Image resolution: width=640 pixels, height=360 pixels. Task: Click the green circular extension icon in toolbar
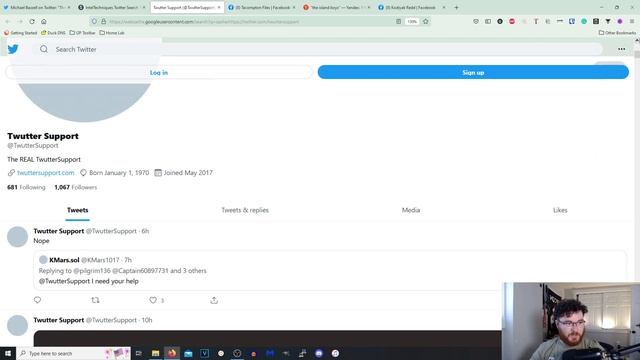(x=584, y=21)
